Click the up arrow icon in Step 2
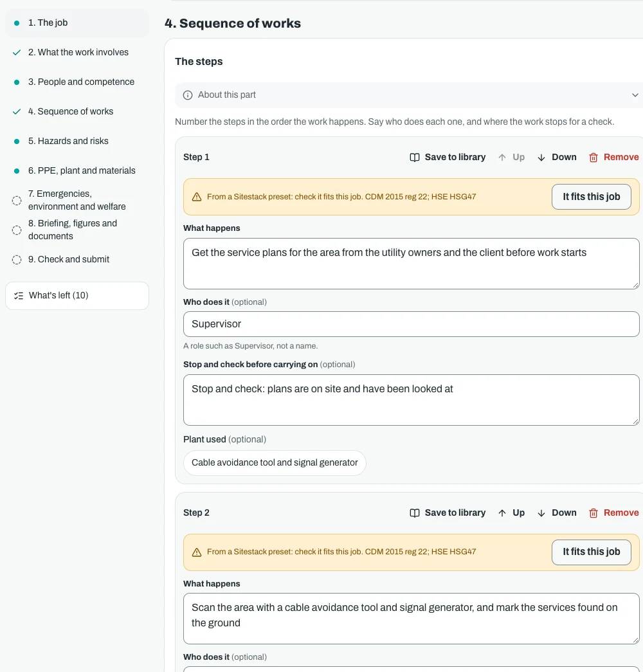 point(502,513)
